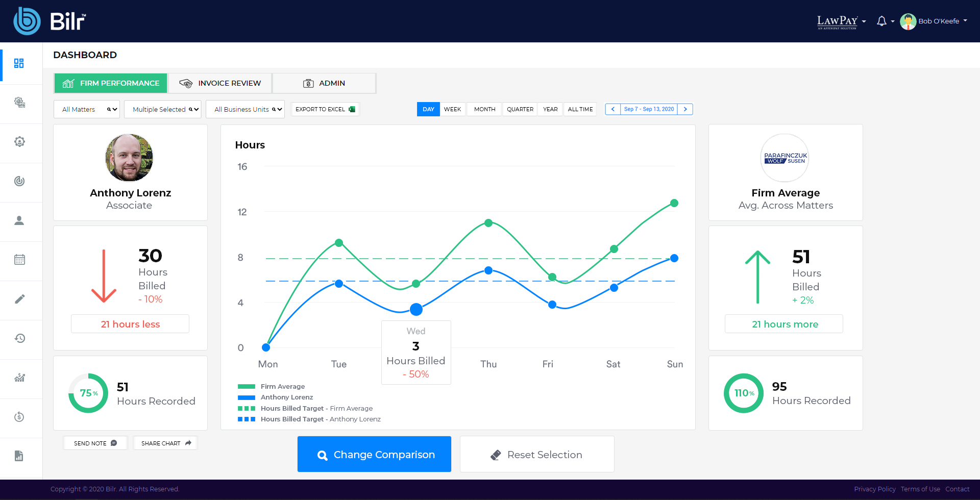This screenshot has height=500, width=980.
Task: Expand the All Matters dropdown
Action: tap(87, 109)
